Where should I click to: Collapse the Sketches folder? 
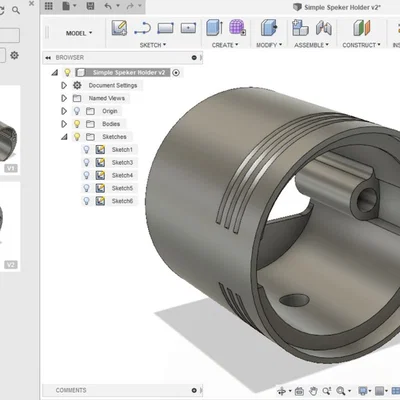click(x=64, y=137)
